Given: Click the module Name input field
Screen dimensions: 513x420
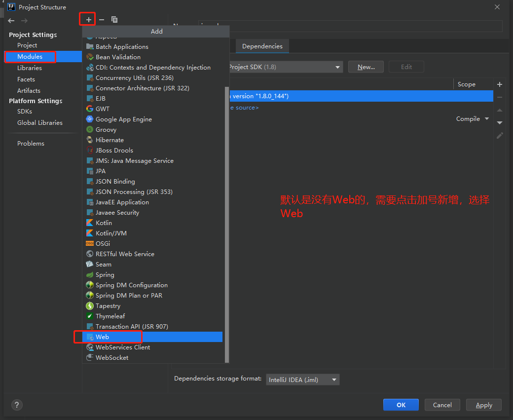Looking at the screenshot, I should pyautogui.click(x=350, y=26).
